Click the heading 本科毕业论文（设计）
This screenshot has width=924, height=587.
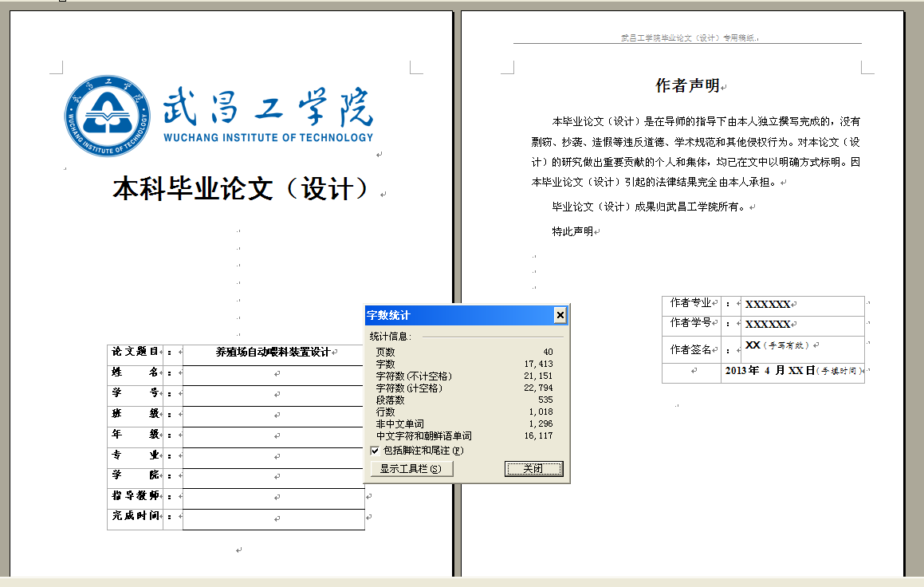click(240, 189)
